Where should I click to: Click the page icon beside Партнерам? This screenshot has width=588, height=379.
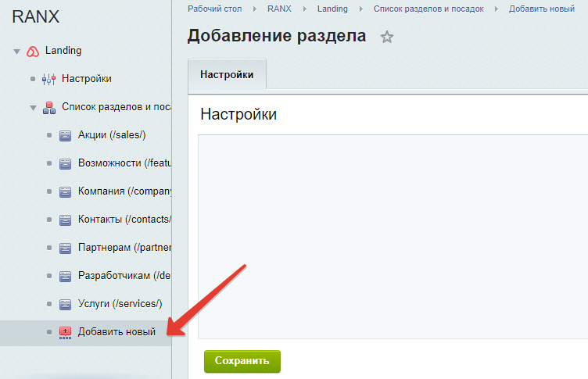click(65, 248)
